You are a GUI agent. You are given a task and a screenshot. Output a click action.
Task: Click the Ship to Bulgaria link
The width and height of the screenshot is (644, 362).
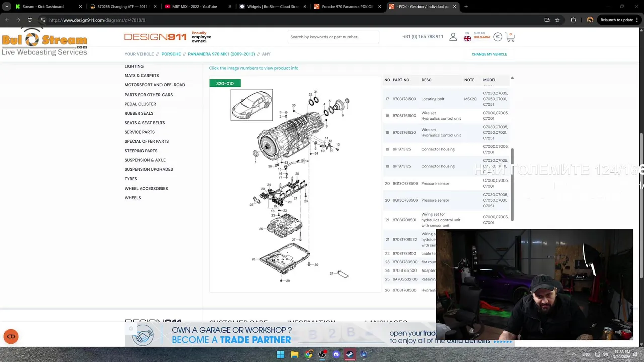(x=481, y=36)
